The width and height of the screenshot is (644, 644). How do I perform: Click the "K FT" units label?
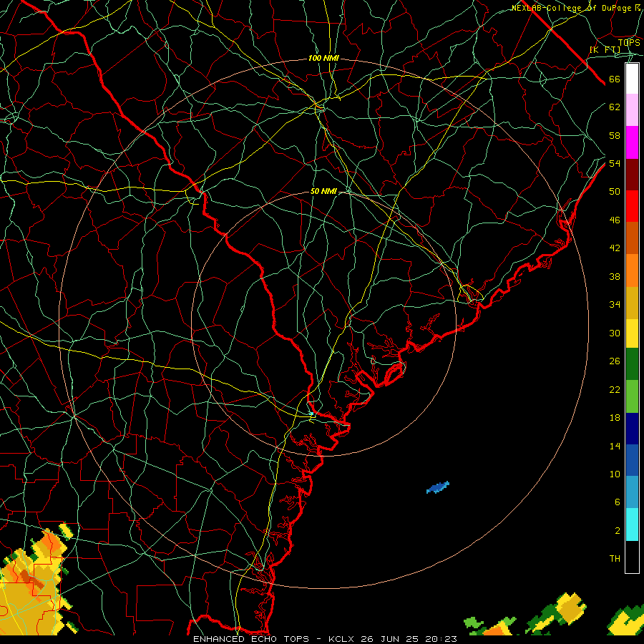(605, 50)
